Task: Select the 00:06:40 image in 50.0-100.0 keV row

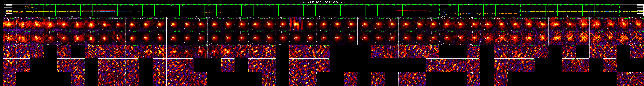Action: (9, 79)
